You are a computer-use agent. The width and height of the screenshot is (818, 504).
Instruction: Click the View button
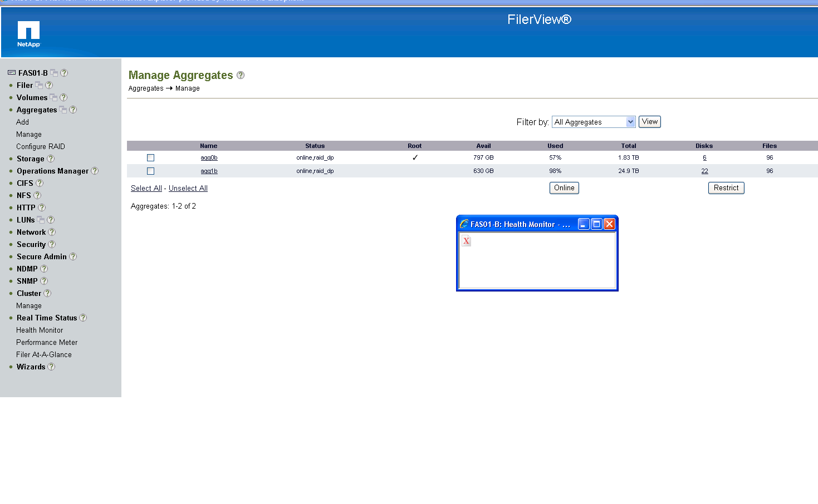point(650,122)
